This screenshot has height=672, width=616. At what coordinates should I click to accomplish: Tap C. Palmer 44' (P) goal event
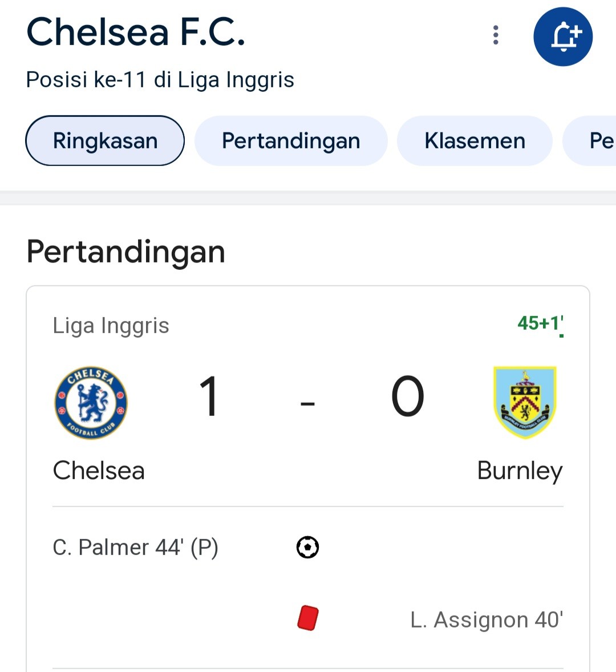135,547
